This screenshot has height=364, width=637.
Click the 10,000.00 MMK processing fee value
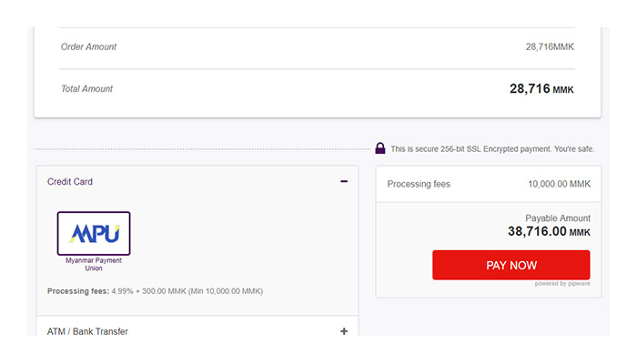(559, 184)
